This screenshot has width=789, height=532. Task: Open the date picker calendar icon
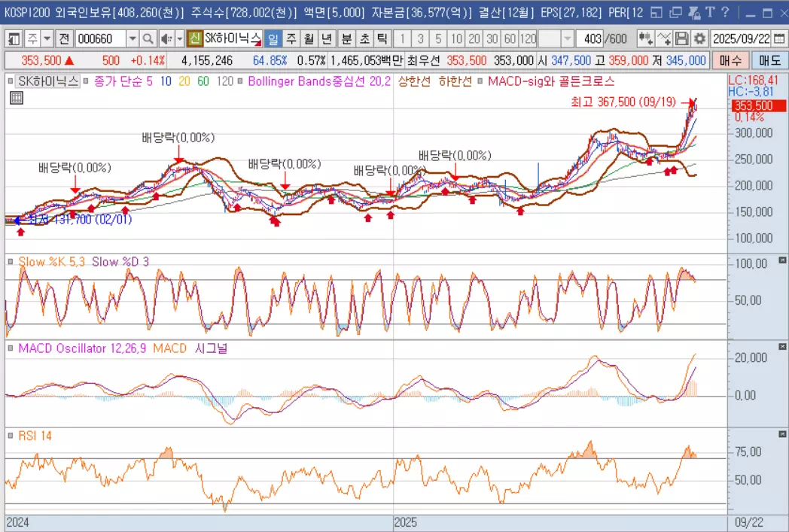point(778,38)
